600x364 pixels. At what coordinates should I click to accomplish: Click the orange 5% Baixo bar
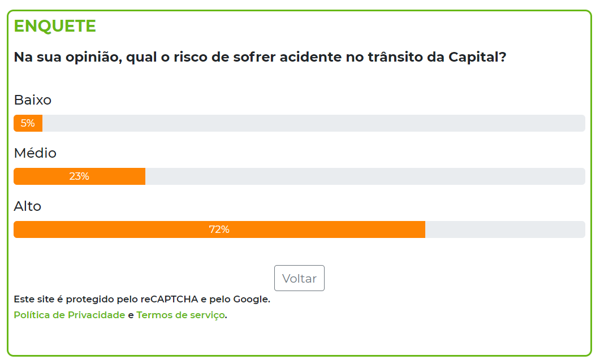[28, 123]
